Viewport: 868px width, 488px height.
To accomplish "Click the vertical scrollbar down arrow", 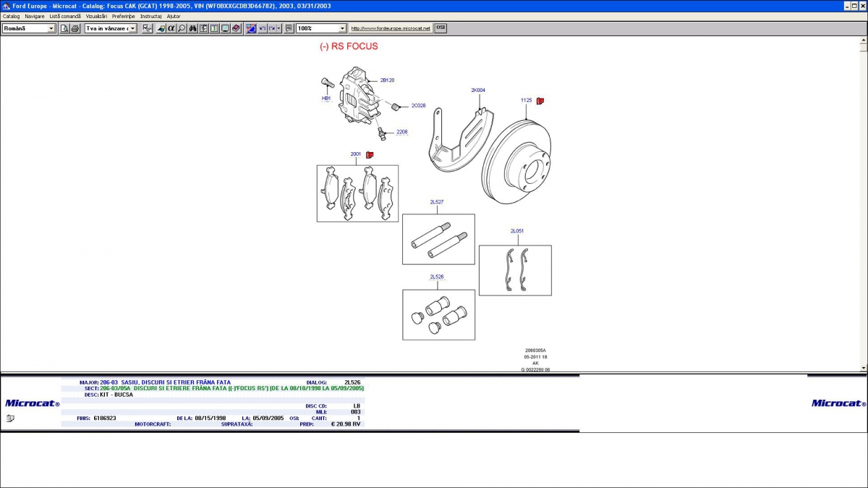I will coord(864,369).
